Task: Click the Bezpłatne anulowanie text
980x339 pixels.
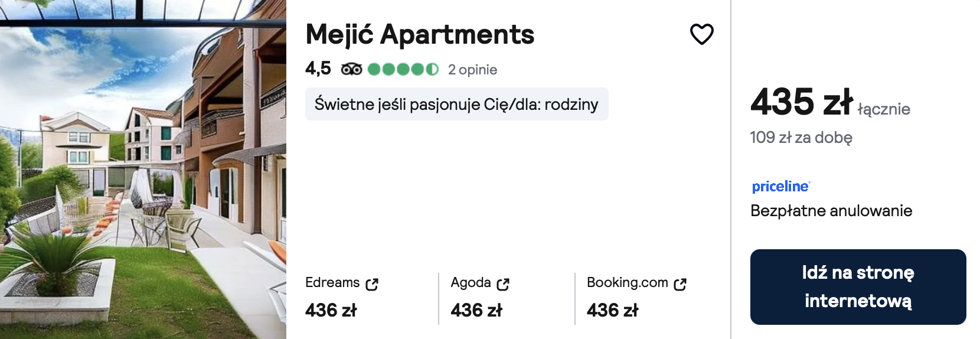Action: click(831, 211)
